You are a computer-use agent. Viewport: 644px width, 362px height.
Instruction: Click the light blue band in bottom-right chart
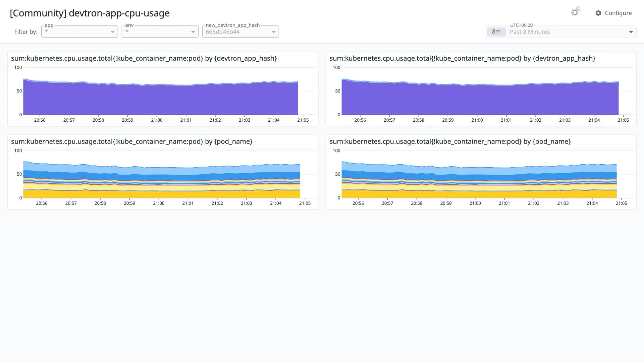coord(479,170)
